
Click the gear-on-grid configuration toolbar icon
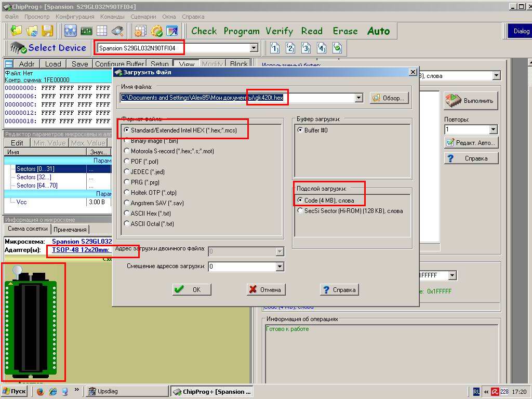(x=140, y=31)
